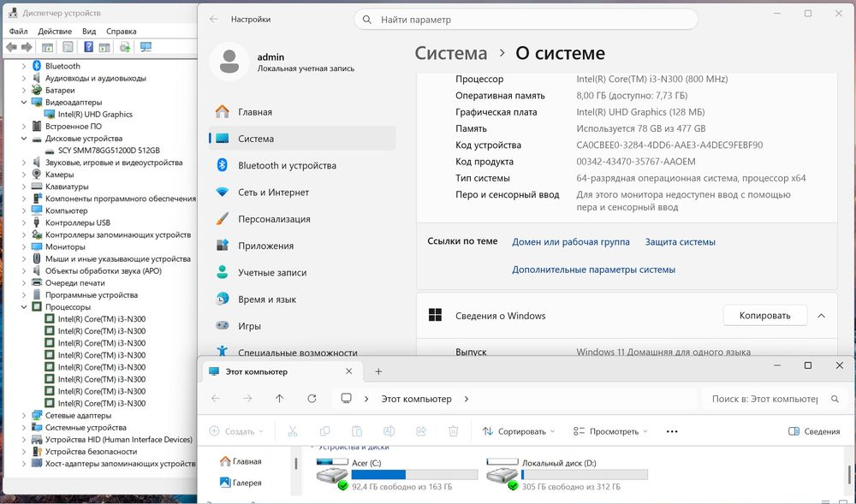Collapse the Процессоры node
Viewport: 856px width, 504px height.
(24, 307)
